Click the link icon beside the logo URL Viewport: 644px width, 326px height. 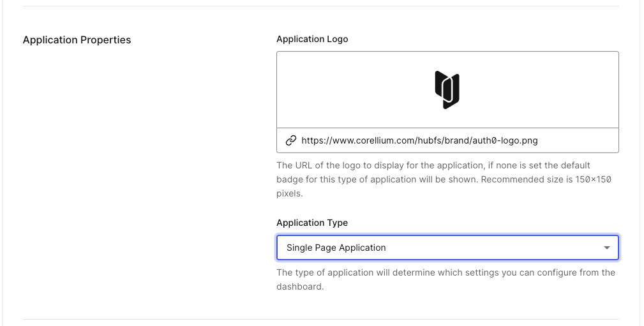(x=291, y=140)
